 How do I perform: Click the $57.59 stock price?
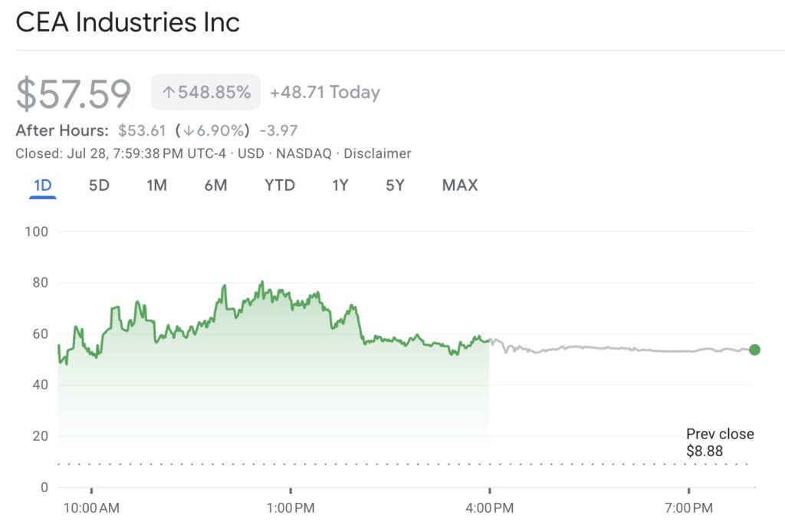pyautogui.click(x=74, y=94)
